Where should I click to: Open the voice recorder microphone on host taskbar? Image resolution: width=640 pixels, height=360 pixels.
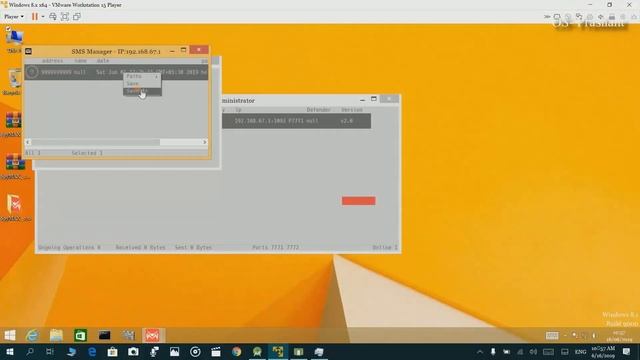(x=154, y=352)
